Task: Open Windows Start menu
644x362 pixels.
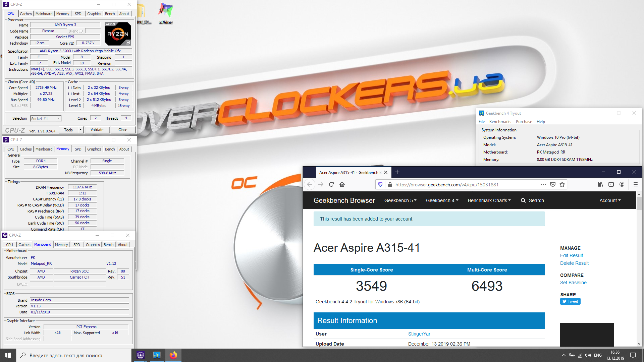Action: [x=8, y=355]
